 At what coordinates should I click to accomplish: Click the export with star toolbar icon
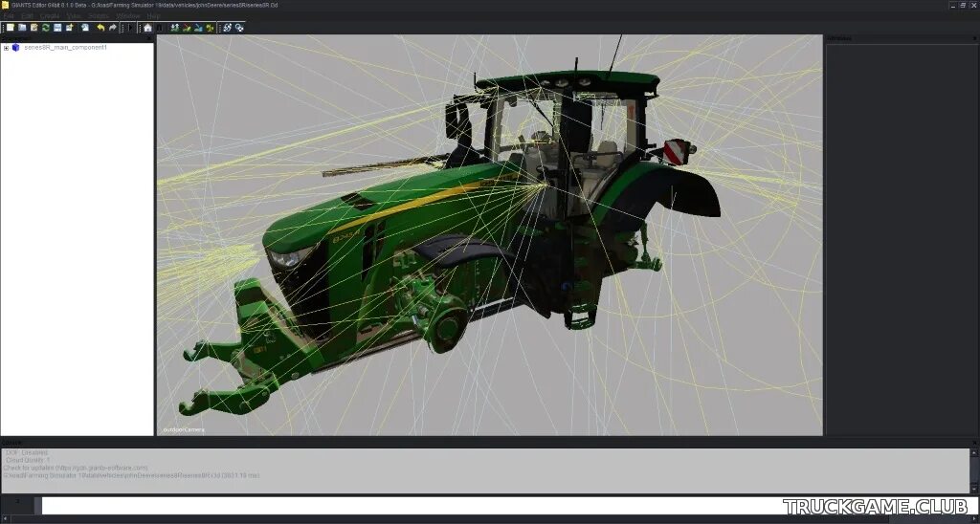(69, 28)
